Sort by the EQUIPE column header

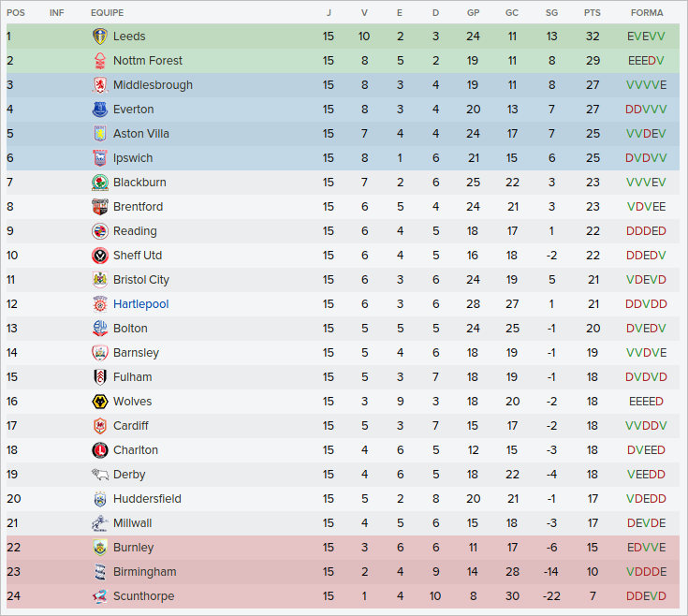click(x=107, y=13)
